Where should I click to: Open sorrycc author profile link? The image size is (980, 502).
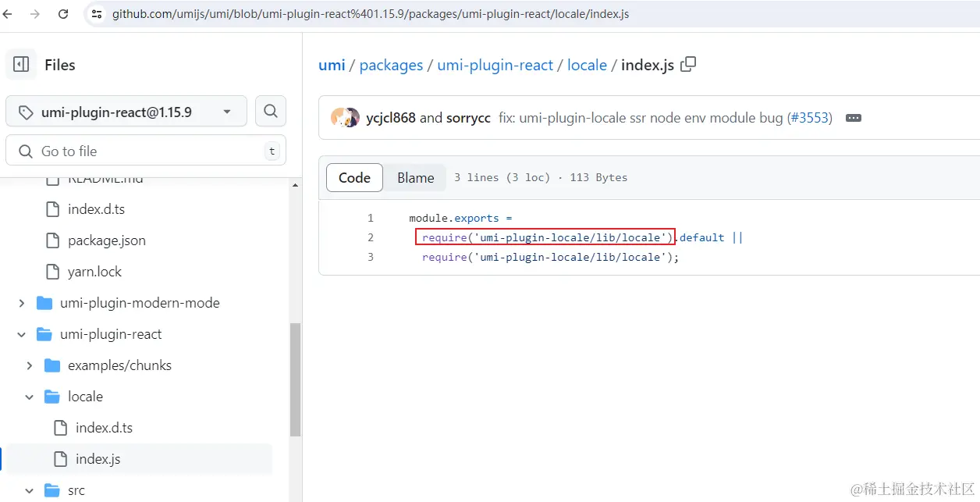click(x=468, y=118)
